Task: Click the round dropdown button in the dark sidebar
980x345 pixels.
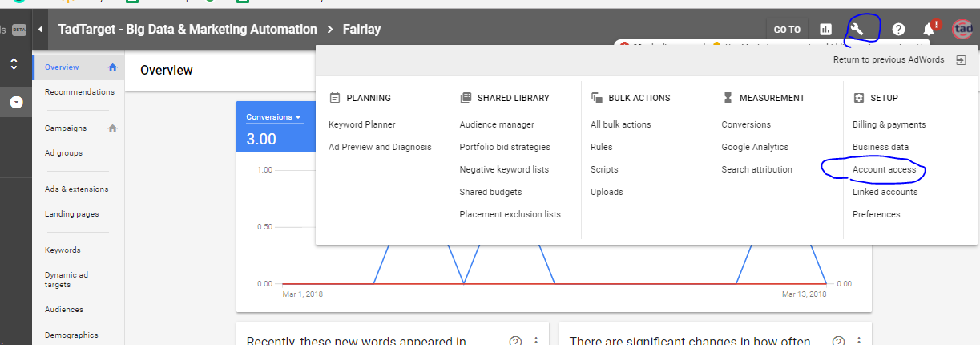Action: [17, 102]
